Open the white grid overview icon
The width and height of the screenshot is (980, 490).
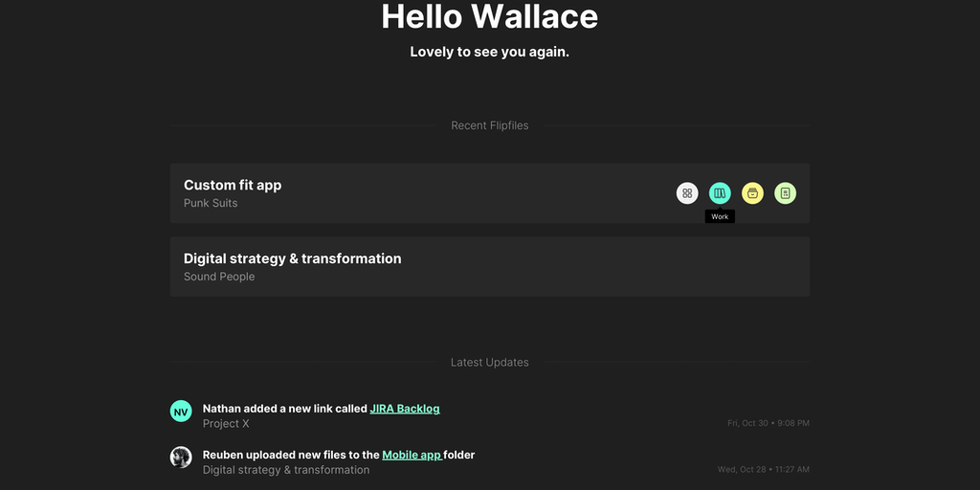[687, 193]
